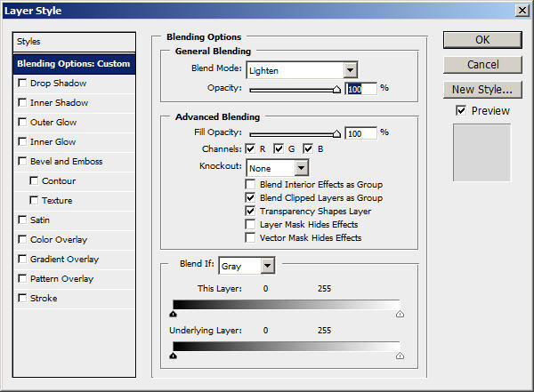Enable the Stroke effect checkbox
The height and width of the screenshot is (392, 534).
click(x=22, y=298)
